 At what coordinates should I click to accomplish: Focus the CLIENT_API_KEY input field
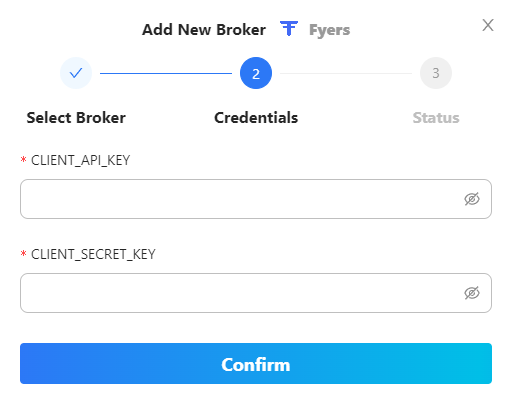click(256, 199)
